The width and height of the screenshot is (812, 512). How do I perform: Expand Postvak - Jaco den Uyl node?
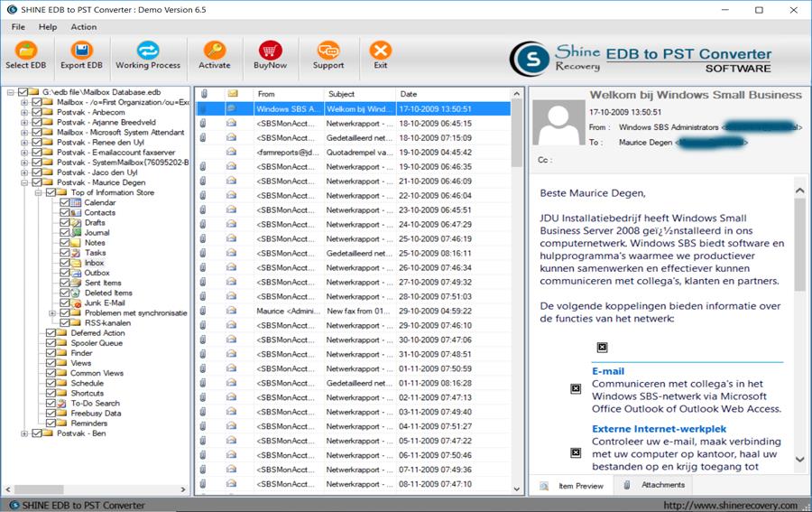[x=24, y=172]
